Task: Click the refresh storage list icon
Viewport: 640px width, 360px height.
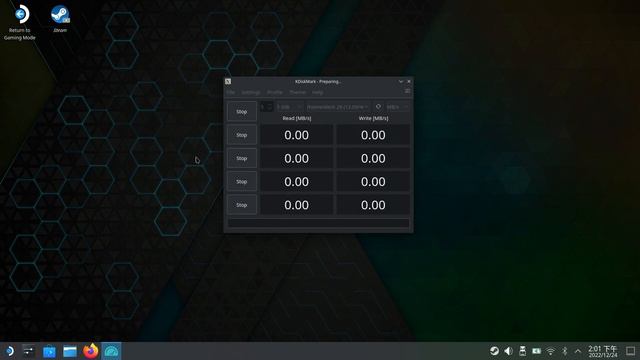Action: [x=378, y=107]
